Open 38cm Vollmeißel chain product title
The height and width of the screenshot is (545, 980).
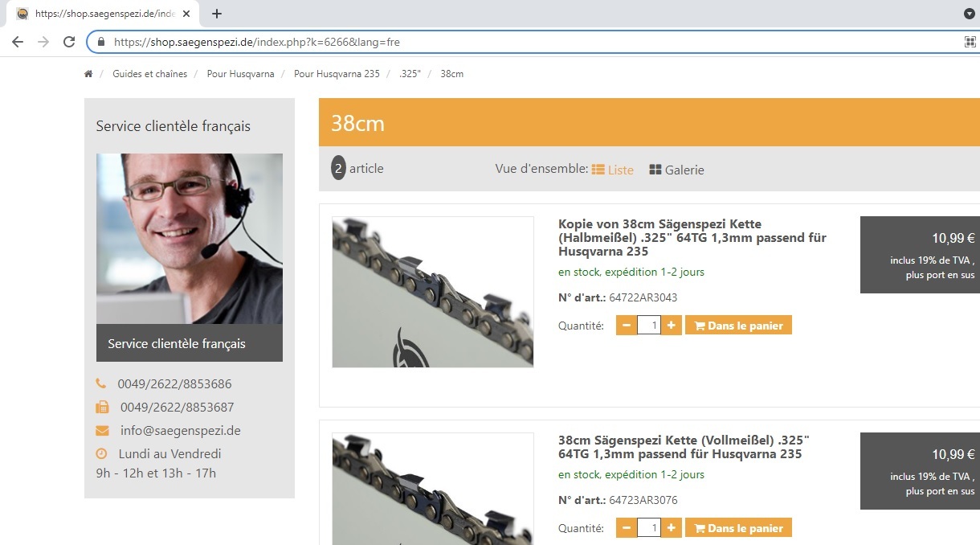[x=684, y=447]
